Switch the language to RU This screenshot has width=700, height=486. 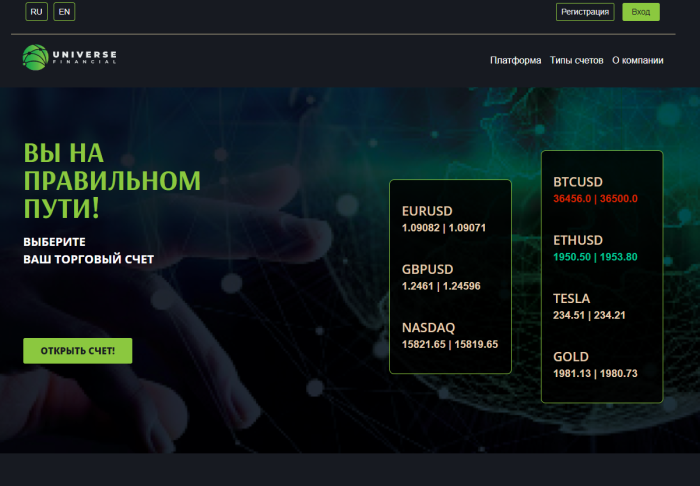37,12
